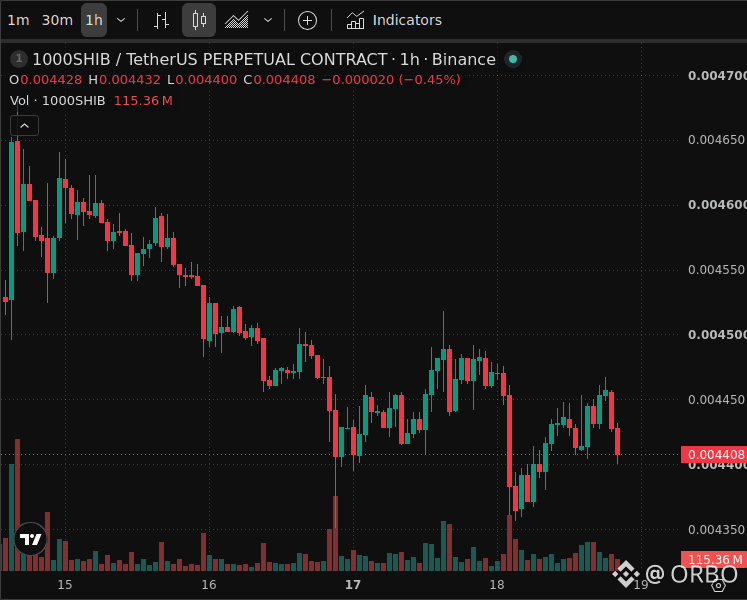
Task: Click the 115.36 M volume value in legend
Action: point(143,101)
